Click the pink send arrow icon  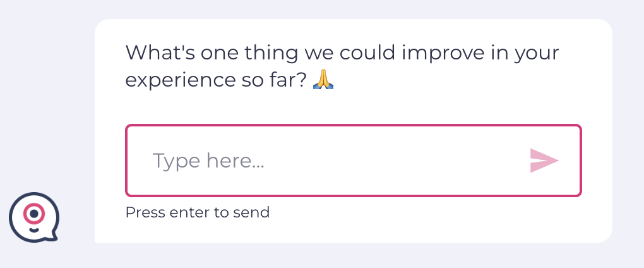(x=544, y=161)
